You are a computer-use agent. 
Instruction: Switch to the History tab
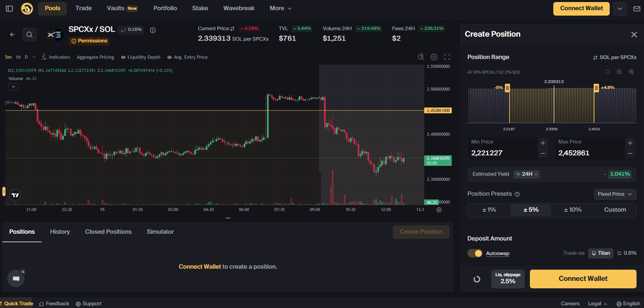pyautogui.click(x=60, y=232)
